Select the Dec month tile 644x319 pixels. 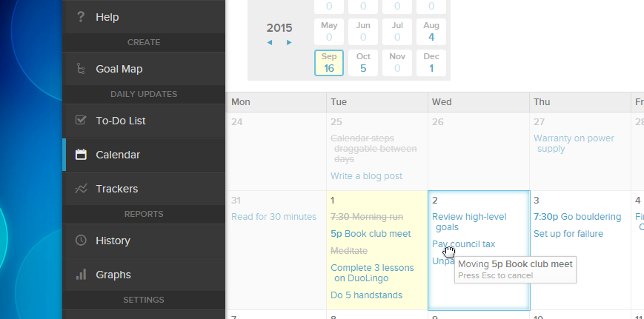click(x=431, y=63)
